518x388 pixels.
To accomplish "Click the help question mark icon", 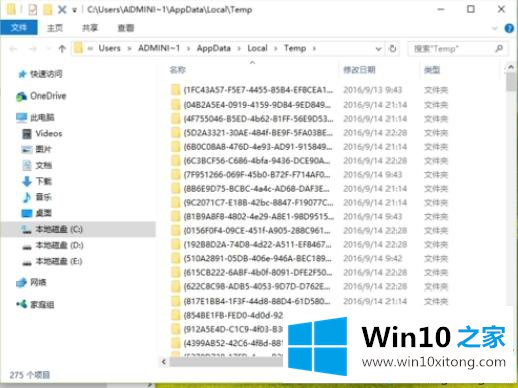I will pyautogui.click(x=509, y=28).
